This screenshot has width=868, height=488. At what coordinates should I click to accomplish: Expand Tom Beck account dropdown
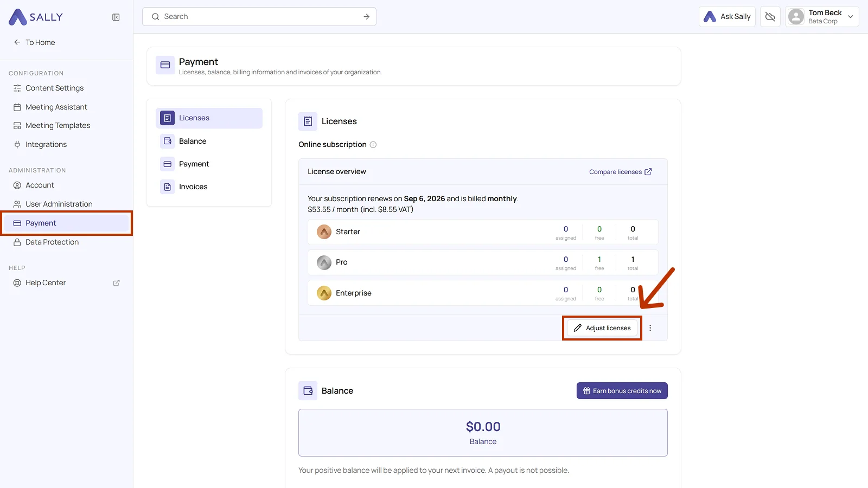click(x=851, y=17)
